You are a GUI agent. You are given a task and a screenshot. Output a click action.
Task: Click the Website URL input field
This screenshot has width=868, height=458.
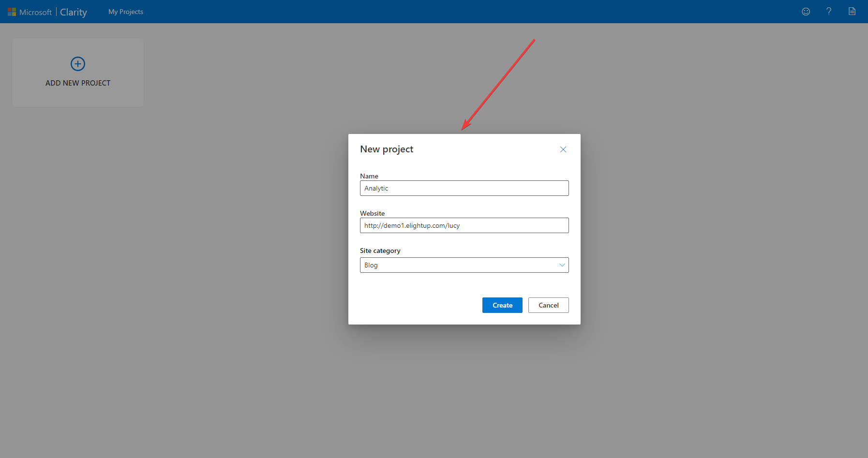[464, 225]
